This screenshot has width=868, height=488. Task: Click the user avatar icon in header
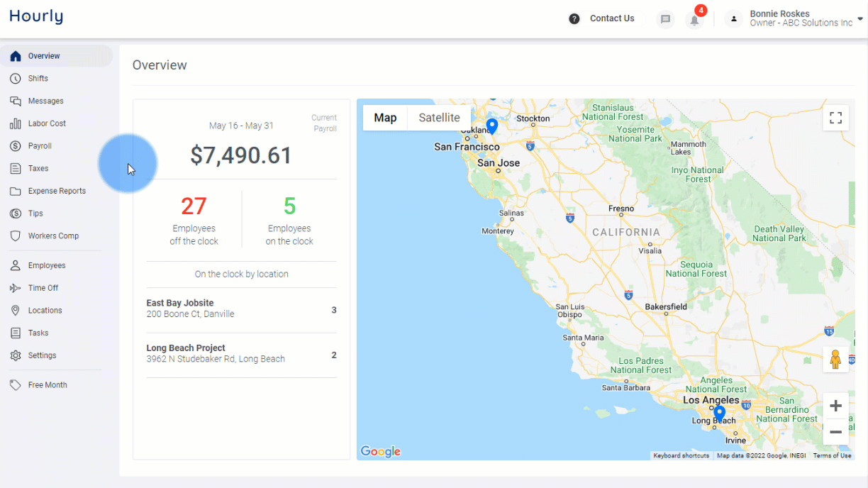(734, 19)
